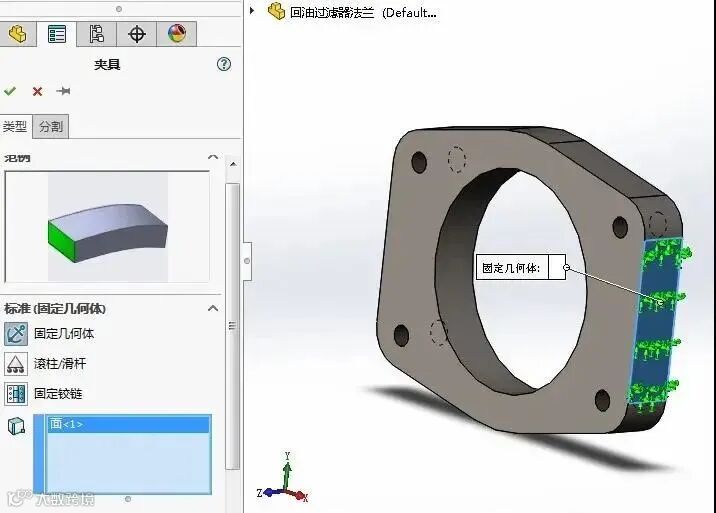Cancel the fixture with the red X
716x513 pixels.
click(x=37, y=91)
